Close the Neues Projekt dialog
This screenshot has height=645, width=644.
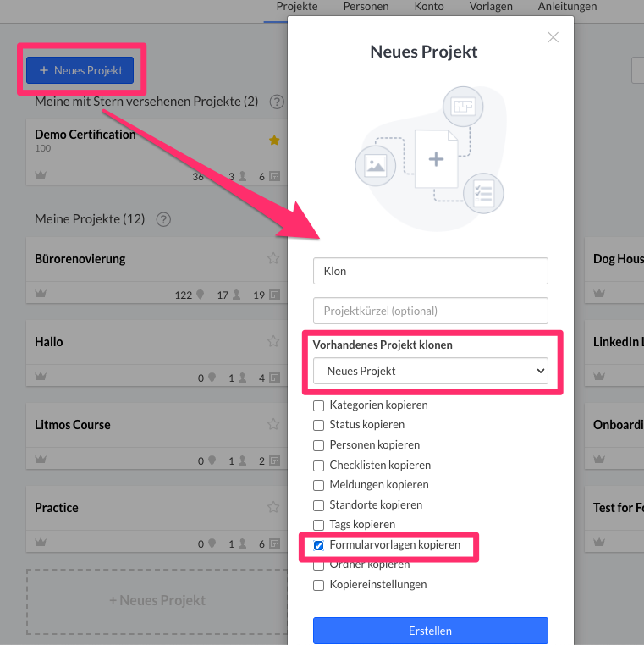(x=553, y=37)
